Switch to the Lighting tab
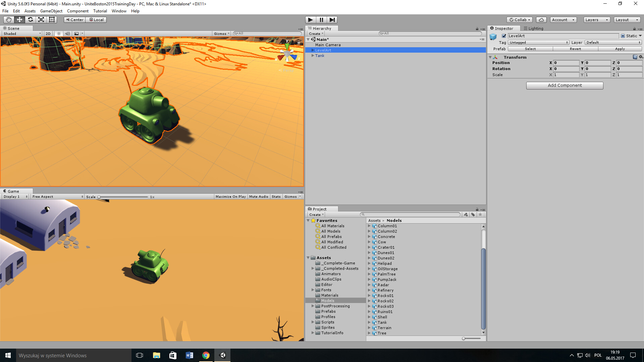Screen dimensions: 644x362 click(533, 28)
